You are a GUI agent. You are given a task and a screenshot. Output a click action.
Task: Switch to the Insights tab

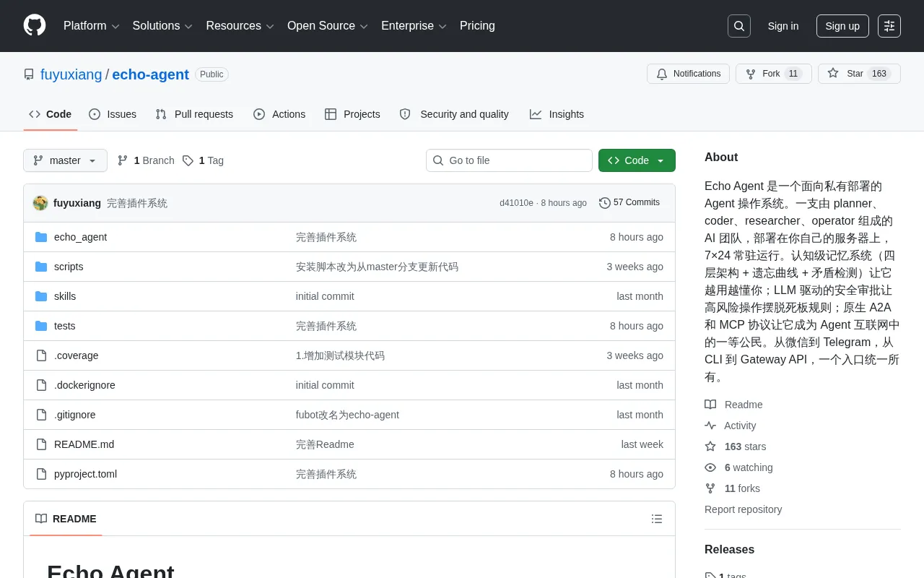click(557, 114)
